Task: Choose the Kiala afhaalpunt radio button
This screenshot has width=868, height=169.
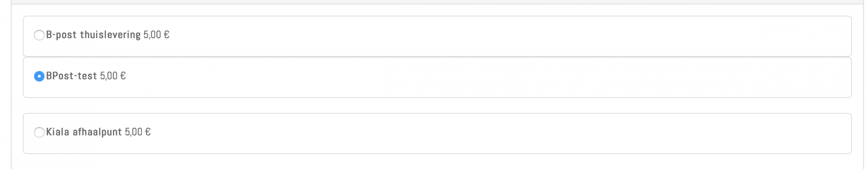Action: pos(39,132)
